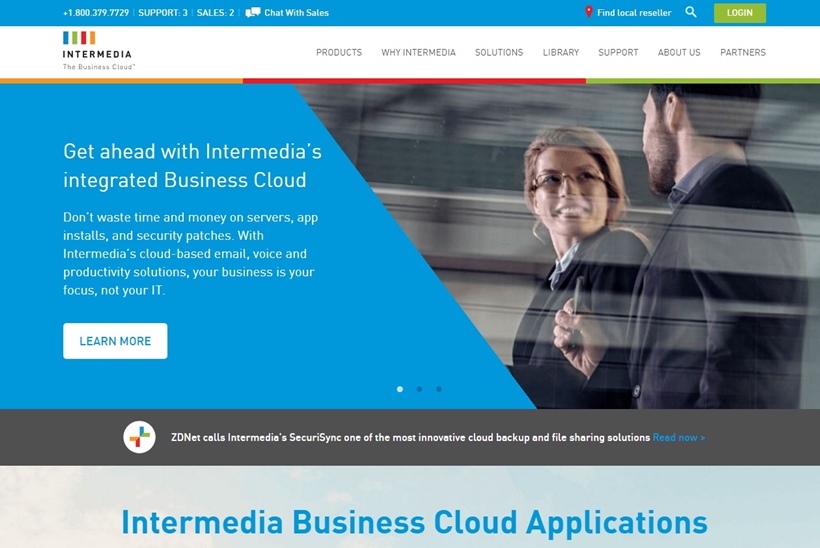Click the SecuriSync plus icon in banner
Viewport: 820px width, 548px height.
(140, 437)
